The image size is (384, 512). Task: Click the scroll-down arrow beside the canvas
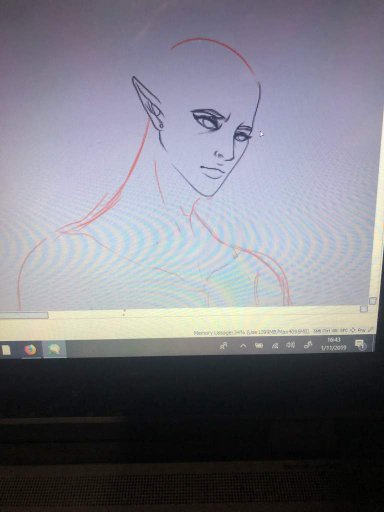(x=373, y=301)
